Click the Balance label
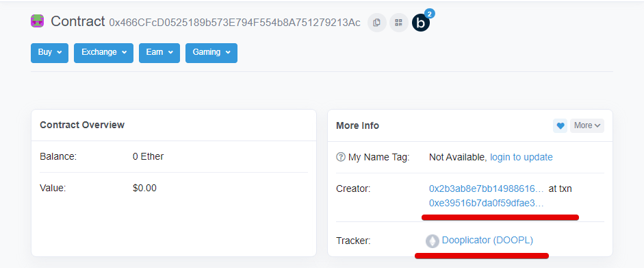This screenshot has width=644, height=268. (58, 156)
